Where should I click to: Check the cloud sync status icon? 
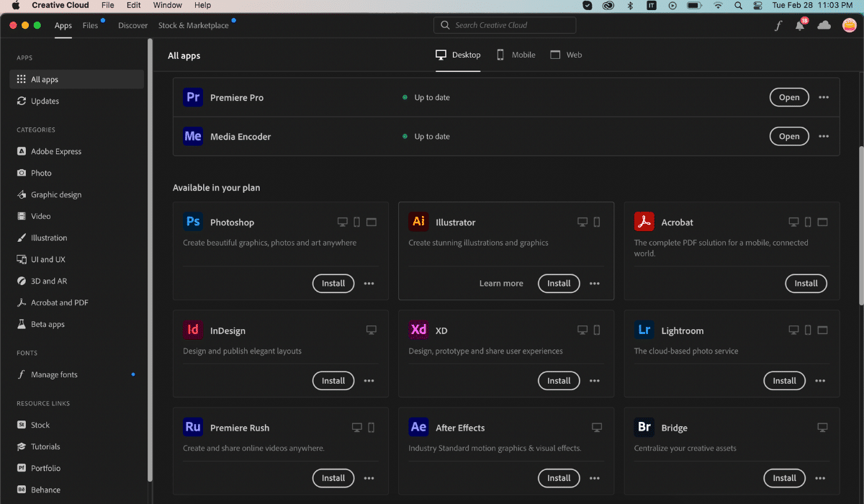coord(824,25)
